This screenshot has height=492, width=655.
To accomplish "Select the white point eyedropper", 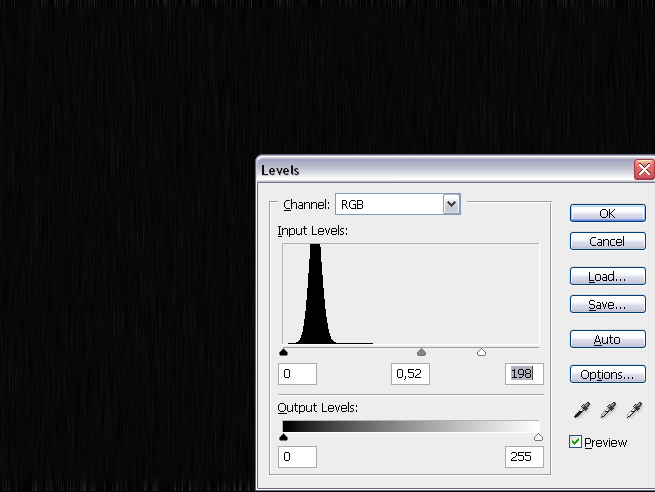I will click(634, 410).
